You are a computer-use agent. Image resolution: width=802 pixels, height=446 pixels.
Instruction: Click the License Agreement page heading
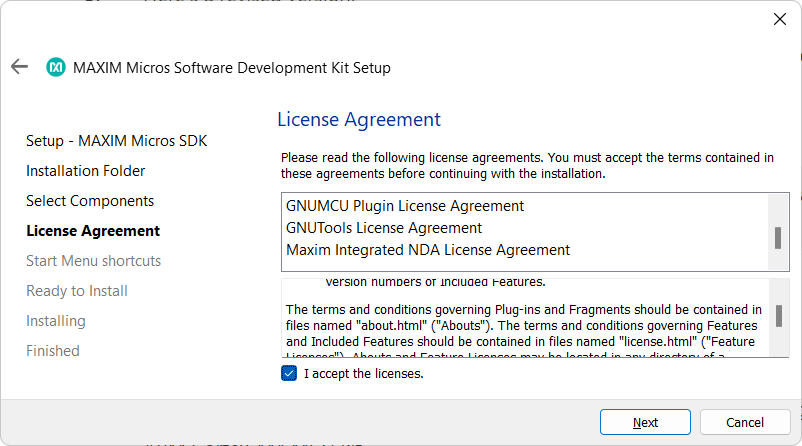coord(359,119)
